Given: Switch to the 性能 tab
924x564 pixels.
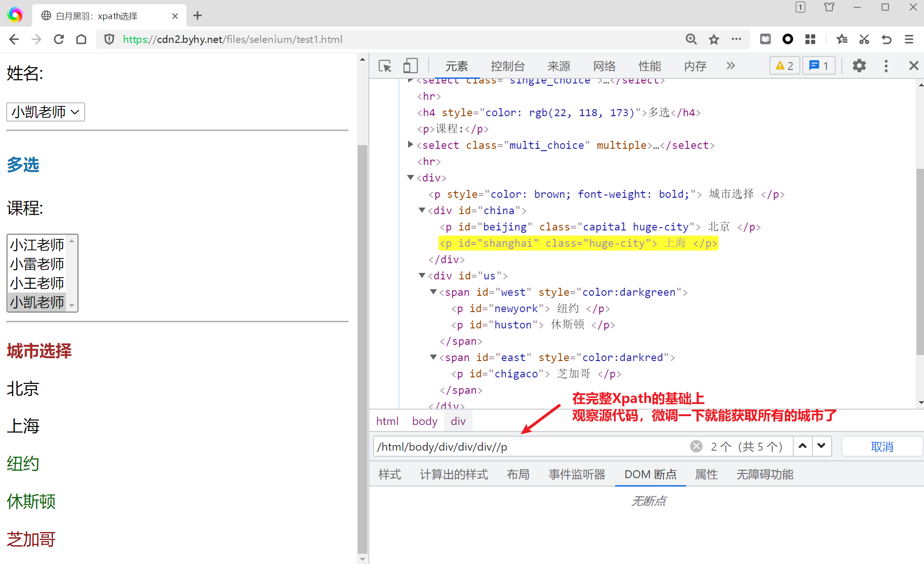Looking at the screenshot, I should point(650,66).
